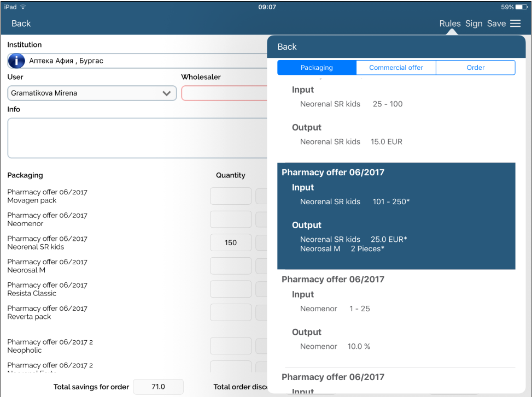Open the Rules panel
Viewport: 532px width, 397px height.
tap(450, 23)
